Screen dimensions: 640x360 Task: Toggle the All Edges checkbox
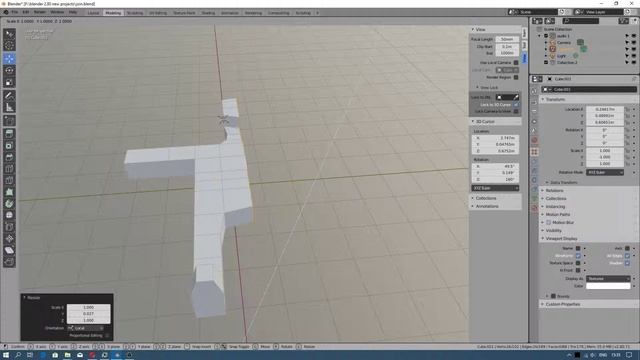coord(627,256)
